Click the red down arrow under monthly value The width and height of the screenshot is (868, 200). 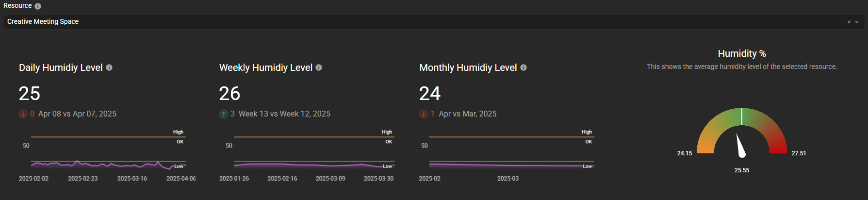coord(424,114)
